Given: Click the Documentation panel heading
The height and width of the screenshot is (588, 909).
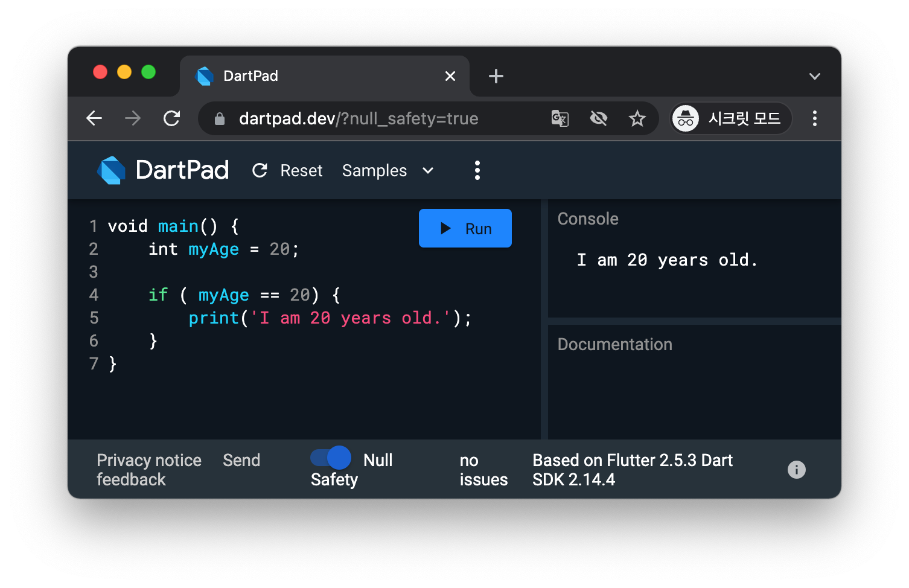Looking at the screenshot, I should 614,344.
